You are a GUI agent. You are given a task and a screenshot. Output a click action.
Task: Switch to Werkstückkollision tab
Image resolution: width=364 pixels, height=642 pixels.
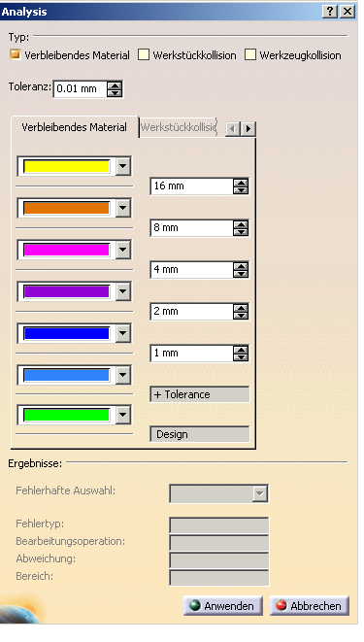[x=179, y=128]
